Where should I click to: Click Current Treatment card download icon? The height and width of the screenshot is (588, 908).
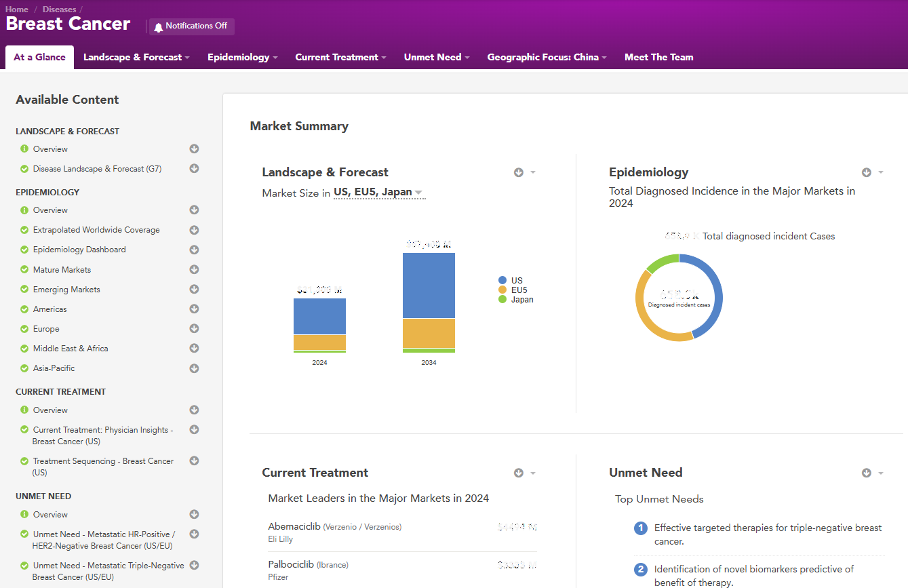pos(519,473)
